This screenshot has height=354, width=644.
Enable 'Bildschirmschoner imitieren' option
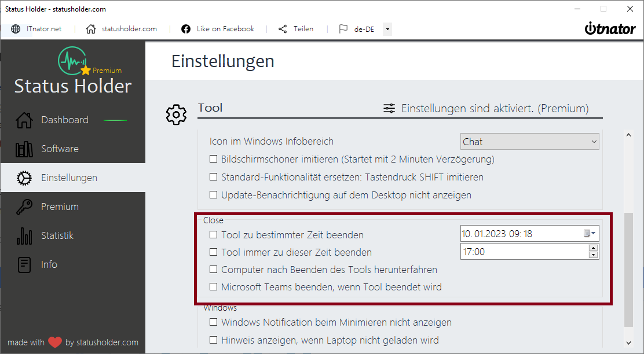pyautogui.click(x=214, y=160)
